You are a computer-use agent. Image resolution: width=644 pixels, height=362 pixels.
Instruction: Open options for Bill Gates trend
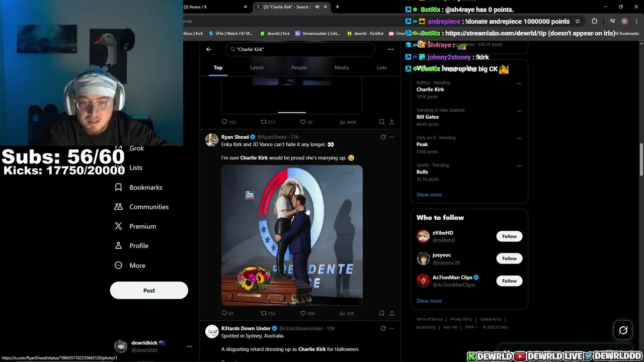tap(519, 111)
